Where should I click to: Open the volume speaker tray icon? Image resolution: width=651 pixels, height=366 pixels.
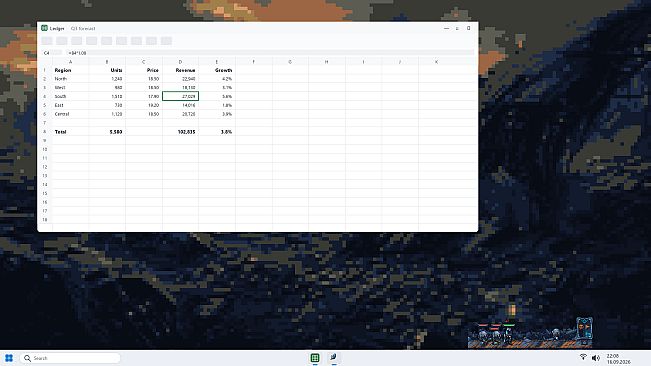595,358
